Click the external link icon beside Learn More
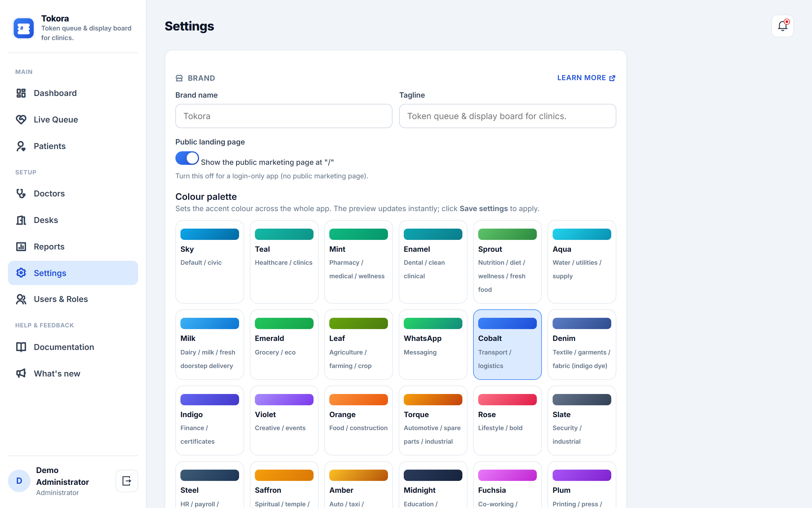The image size is (812, 508). click(x=612, y=78)
